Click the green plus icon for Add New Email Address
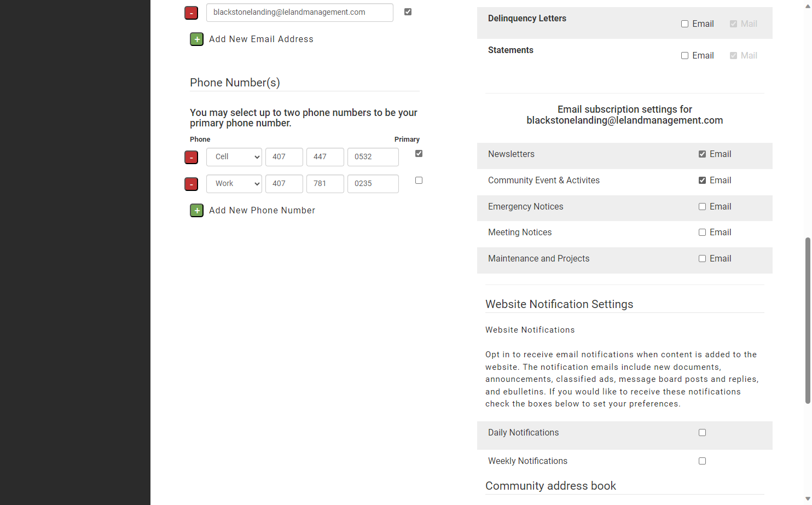 [196, 39]
